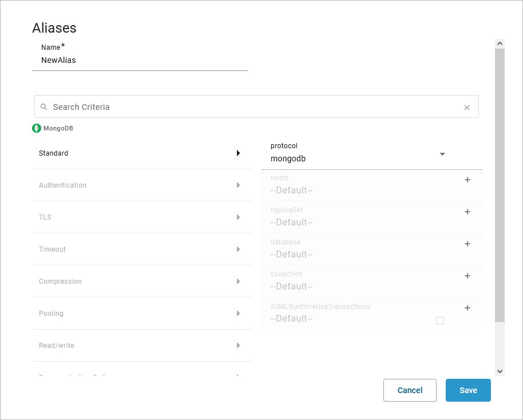Open the protocol dropdown
This screenshot has height=420, width=523.
click(x=442, y=154)
